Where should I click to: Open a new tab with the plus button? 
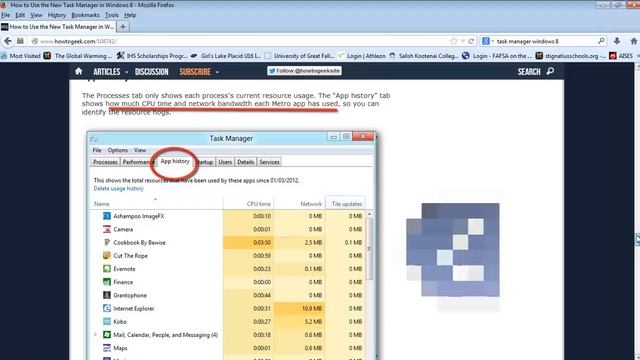(x=123, y=27)
